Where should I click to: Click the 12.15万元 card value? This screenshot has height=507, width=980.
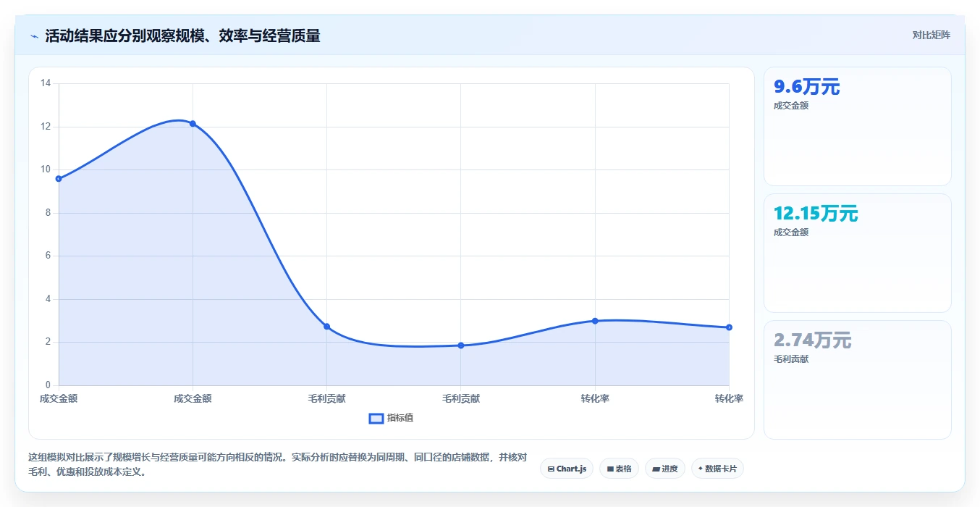[x=816, y=214]
